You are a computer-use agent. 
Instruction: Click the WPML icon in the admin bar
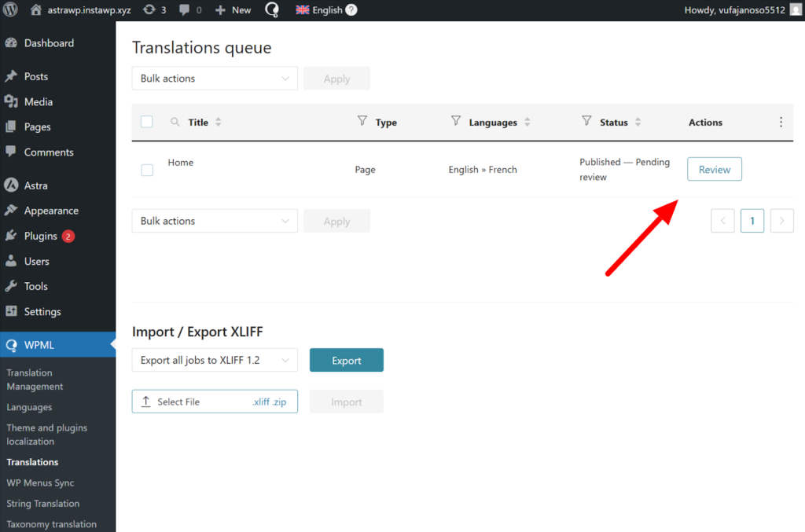point(271,10)
